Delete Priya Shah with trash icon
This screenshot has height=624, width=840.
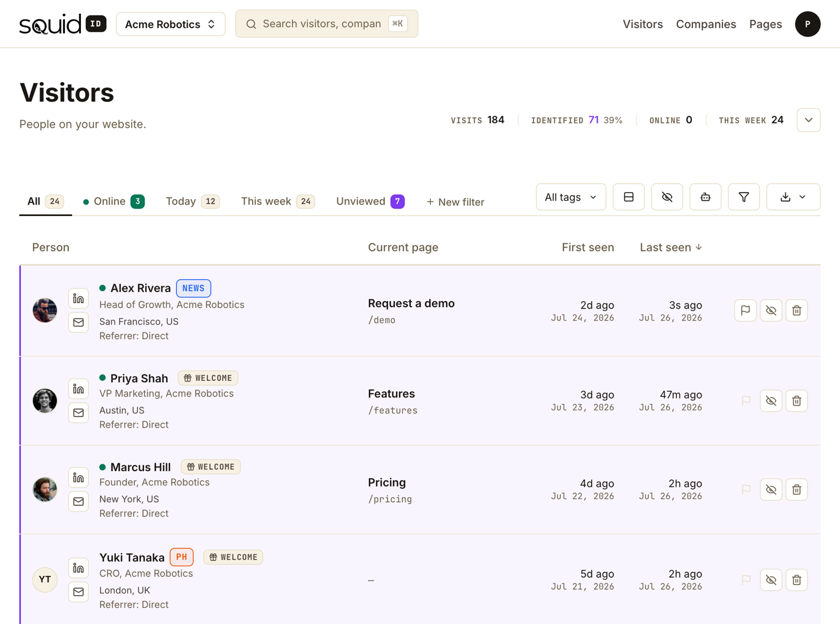click(797, 400)
